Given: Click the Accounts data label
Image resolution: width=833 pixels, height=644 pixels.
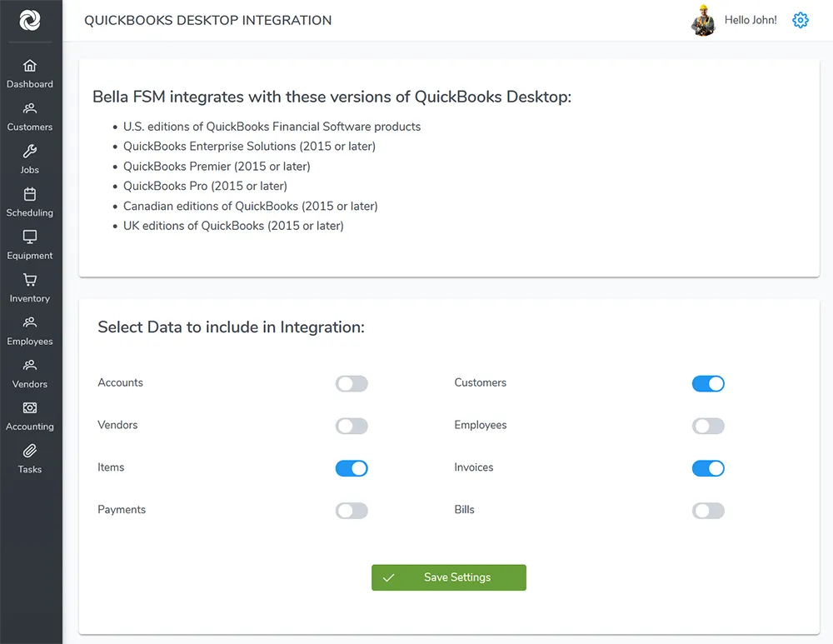Looking at the screenshot, I should pos(121,382).
